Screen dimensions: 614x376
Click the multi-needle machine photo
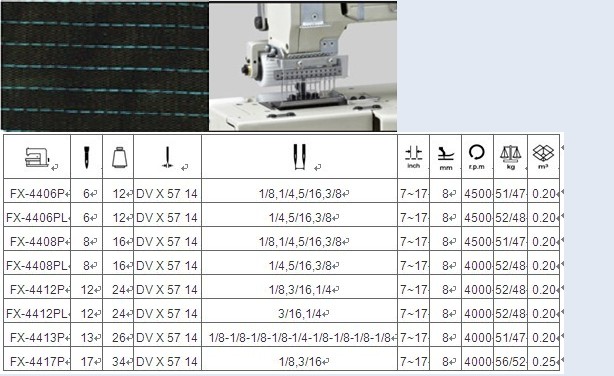click(303, 67)
